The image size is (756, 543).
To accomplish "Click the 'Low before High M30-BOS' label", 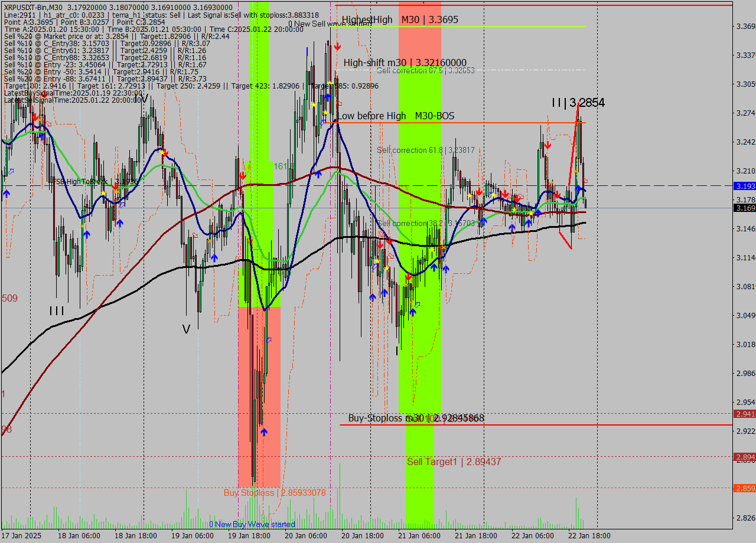I will 396,116.
